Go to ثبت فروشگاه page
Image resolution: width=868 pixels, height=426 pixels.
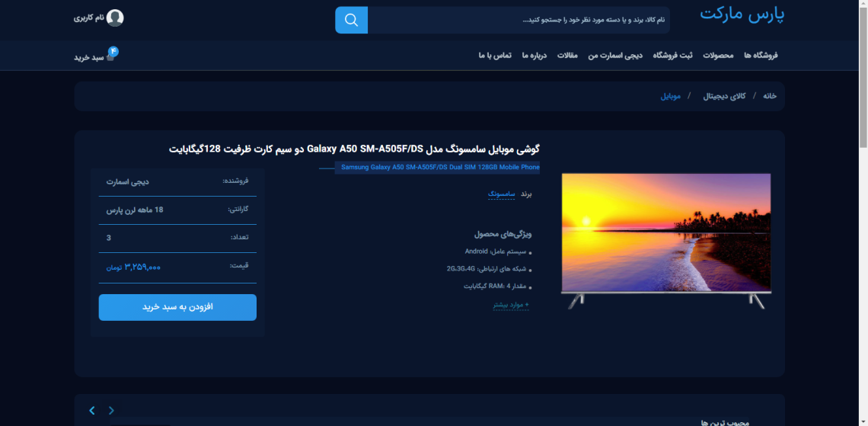pos(675,56)
